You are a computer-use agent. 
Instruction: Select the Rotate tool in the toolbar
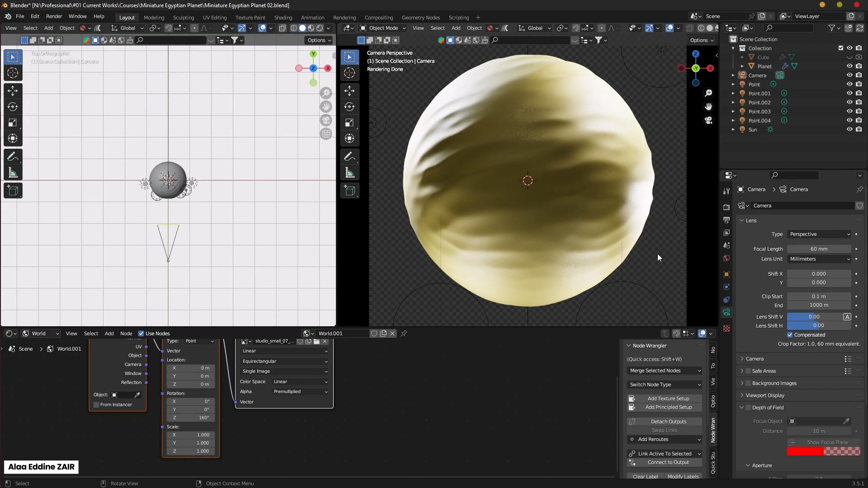pyautogui.click(x=13, y=107)
